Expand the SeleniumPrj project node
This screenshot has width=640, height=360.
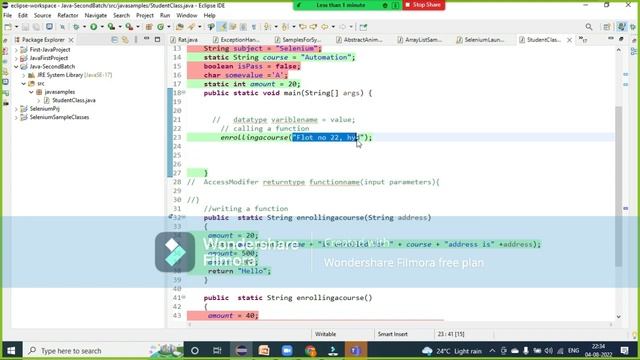tap(16, 109)
